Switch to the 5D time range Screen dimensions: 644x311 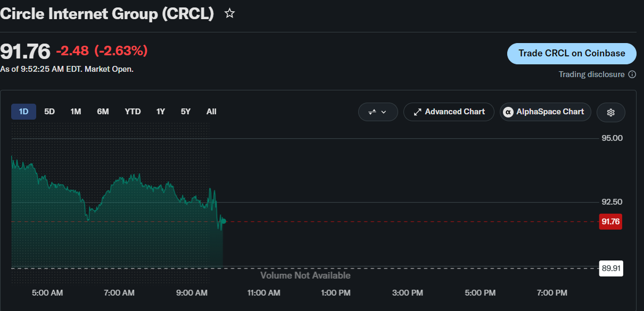[x=49, y=112]
